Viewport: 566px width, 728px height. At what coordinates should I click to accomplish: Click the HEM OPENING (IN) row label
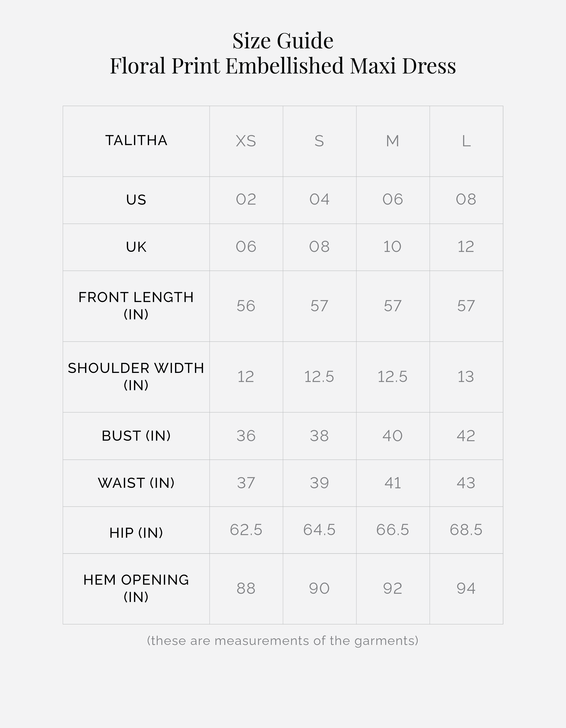pos(136,589)
